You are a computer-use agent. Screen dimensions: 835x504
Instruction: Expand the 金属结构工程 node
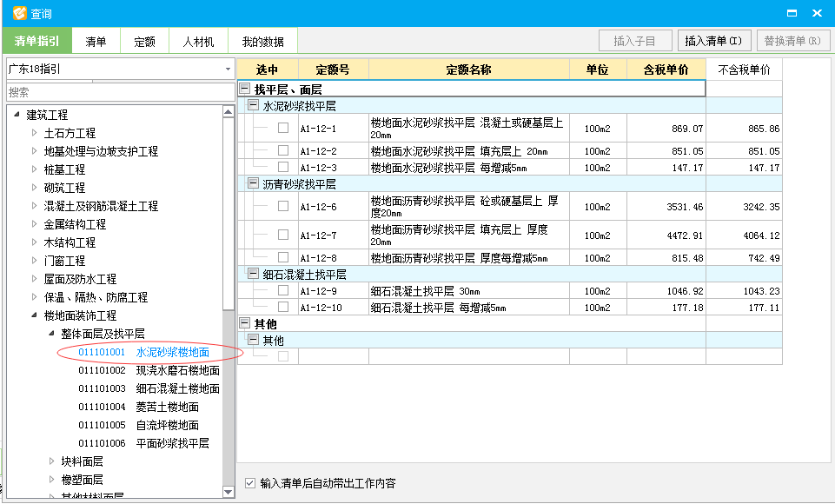(x=34, y=224)
